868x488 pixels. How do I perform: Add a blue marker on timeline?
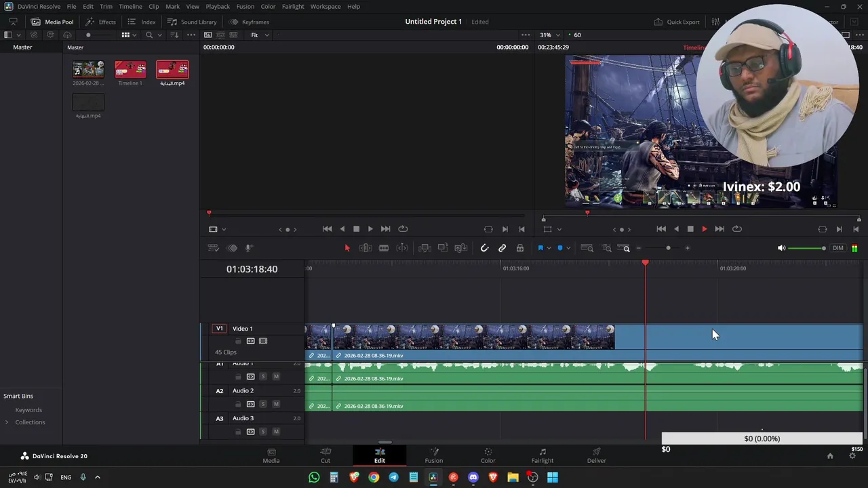click(x=560, y=248)
